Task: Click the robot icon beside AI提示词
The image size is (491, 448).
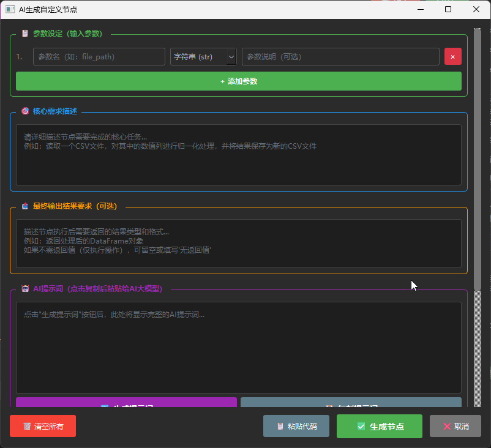Action: pyautogui.click(x=24, y=288)
